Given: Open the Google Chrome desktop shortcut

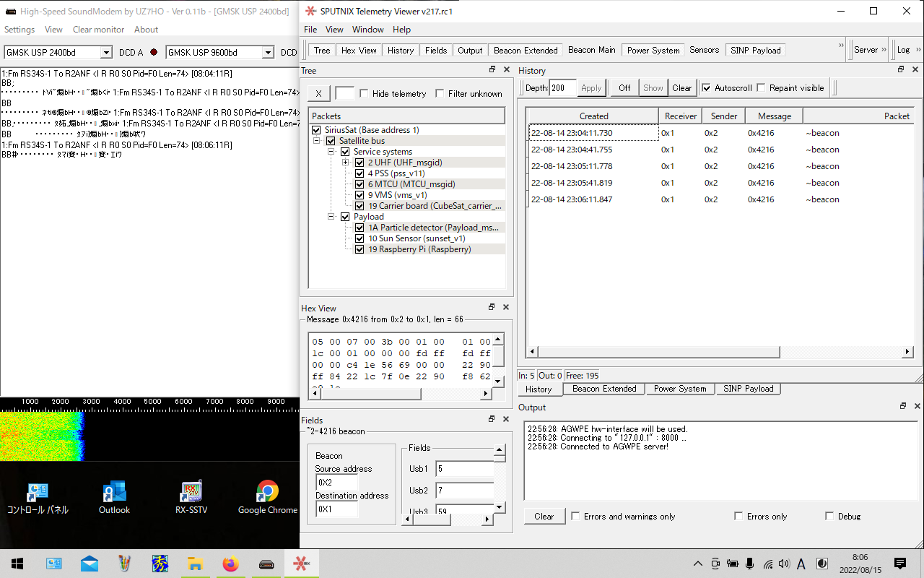Looking at the screenshot, I should tap(267, 498).
